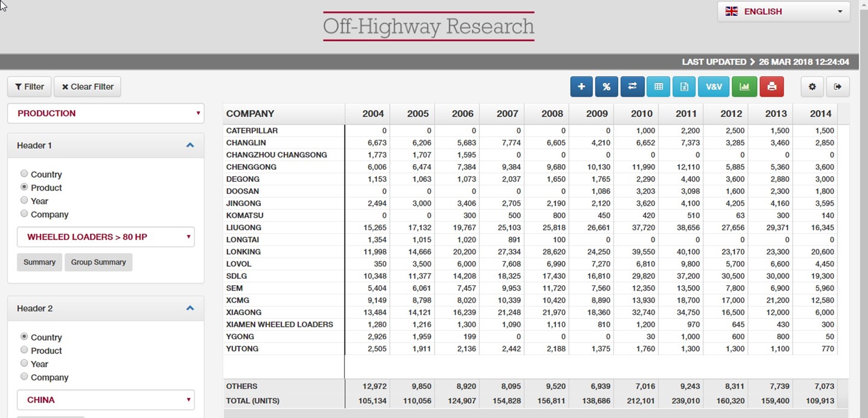868x418 pixels.
Task: Open the PRODUCTION dropdown
Action: (105, 113)
